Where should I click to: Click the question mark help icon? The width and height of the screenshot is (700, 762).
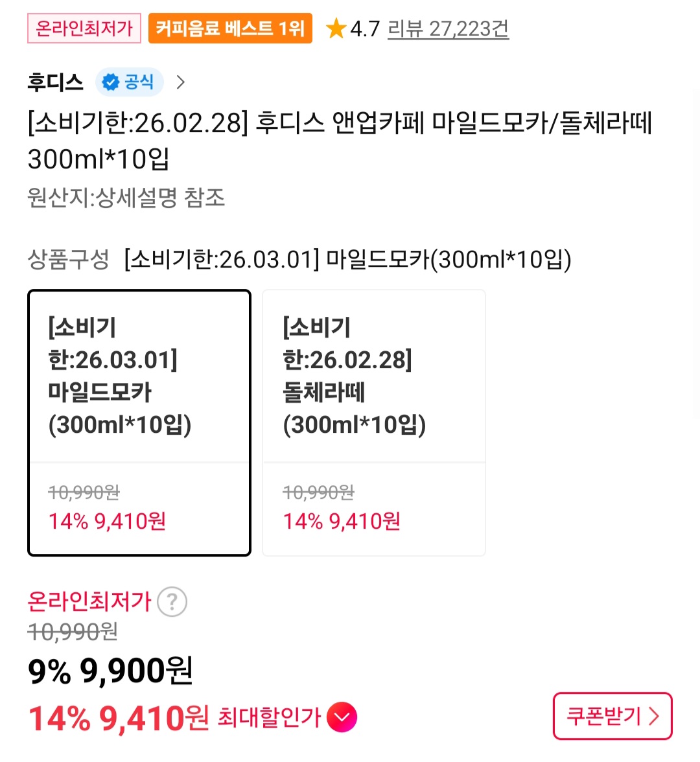click(x=172, y=602)
